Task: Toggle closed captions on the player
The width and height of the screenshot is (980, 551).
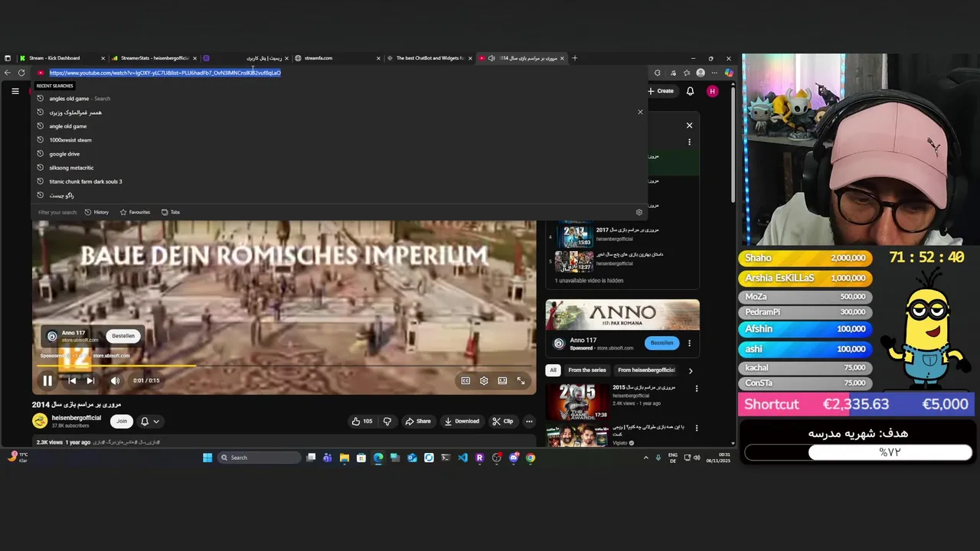Action: [465, 380]
